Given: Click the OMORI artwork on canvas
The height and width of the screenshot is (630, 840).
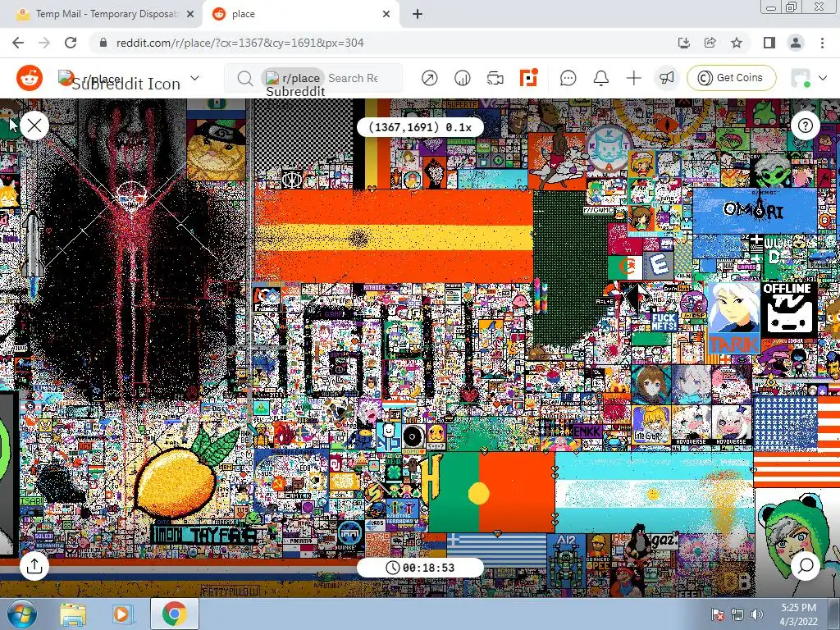Looking at the screenshot, I should (755, 209).
